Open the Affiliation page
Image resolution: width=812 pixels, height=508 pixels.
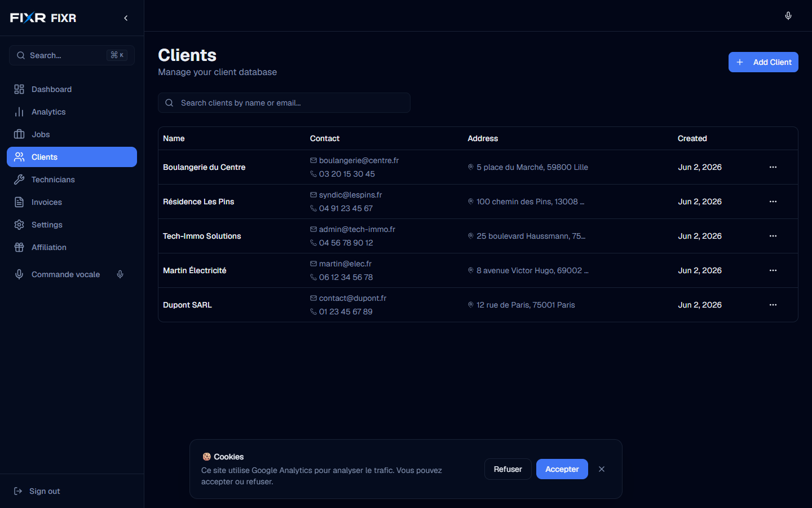click(x=72, y=247)
